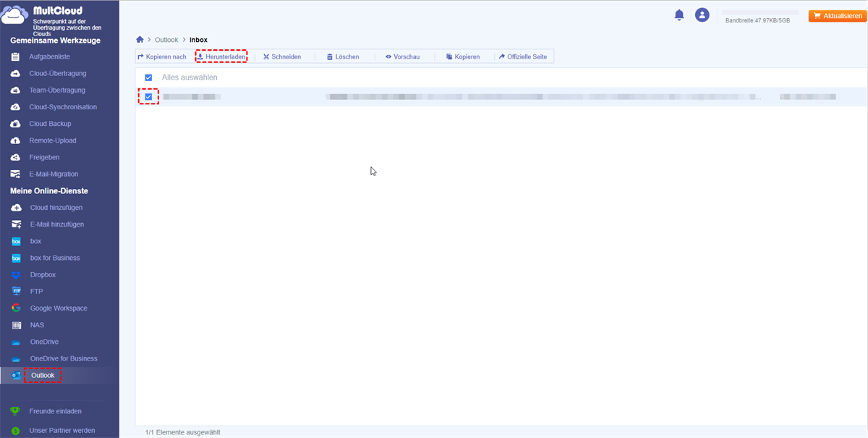Click Kopieren in toolbar
Viewport: 868px width, 438px height.
[x=462, y=56]
